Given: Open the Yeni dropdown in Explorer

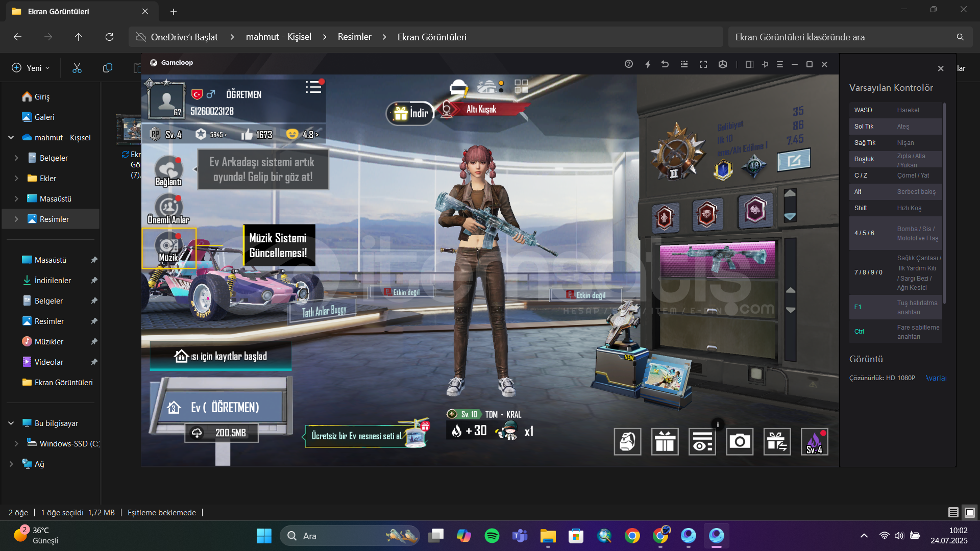Looking at the screenshot, I should [x=31, y=68].
